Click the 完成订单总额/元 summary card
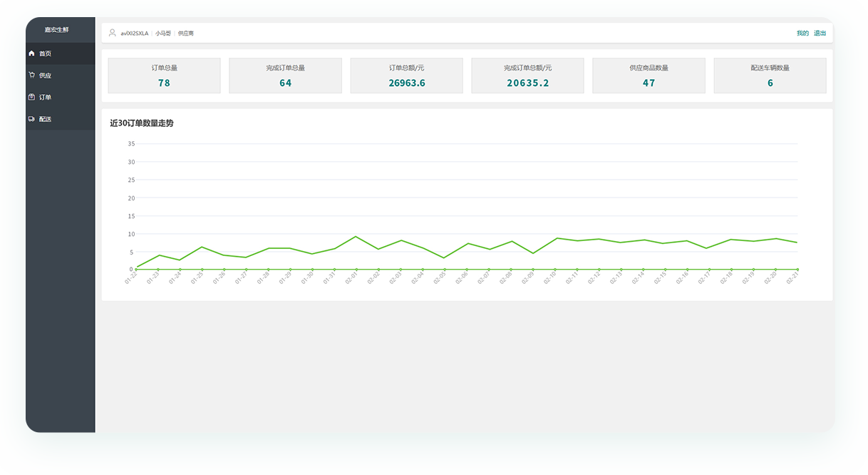Image resolution: width=868 pixels, height=475 pixels. click(527, 76)
